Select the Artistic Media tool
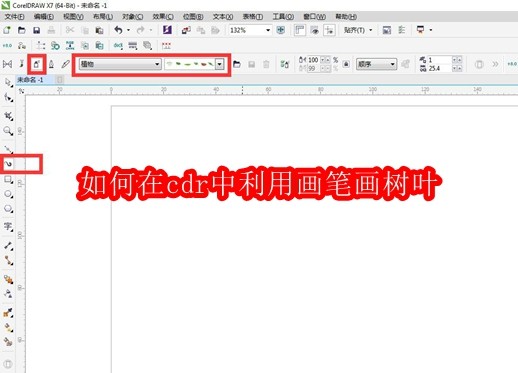Viewport: 518px width, 373px height. (x=8, y=164)
